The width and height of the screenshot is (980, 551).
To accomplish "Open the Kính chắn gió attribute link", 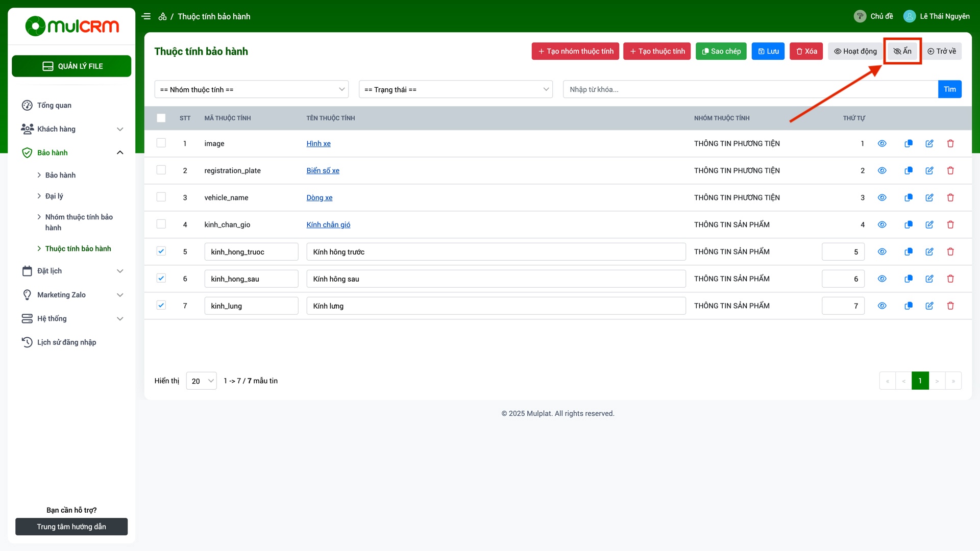I will [x=328, y=224].
